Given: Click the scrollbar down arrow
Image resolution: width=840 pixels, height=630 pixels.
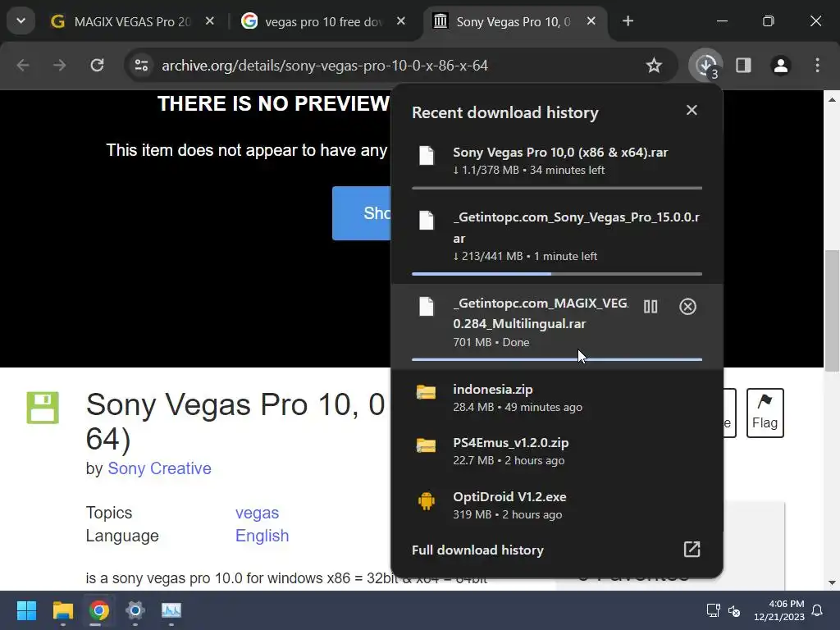Looking at the screenshot, I should click(x=832, y=582).
